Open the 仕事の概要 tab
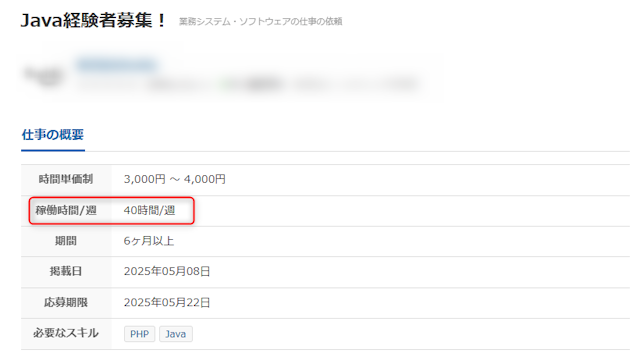The image size is (640, 364). click(x=53, y=135)
